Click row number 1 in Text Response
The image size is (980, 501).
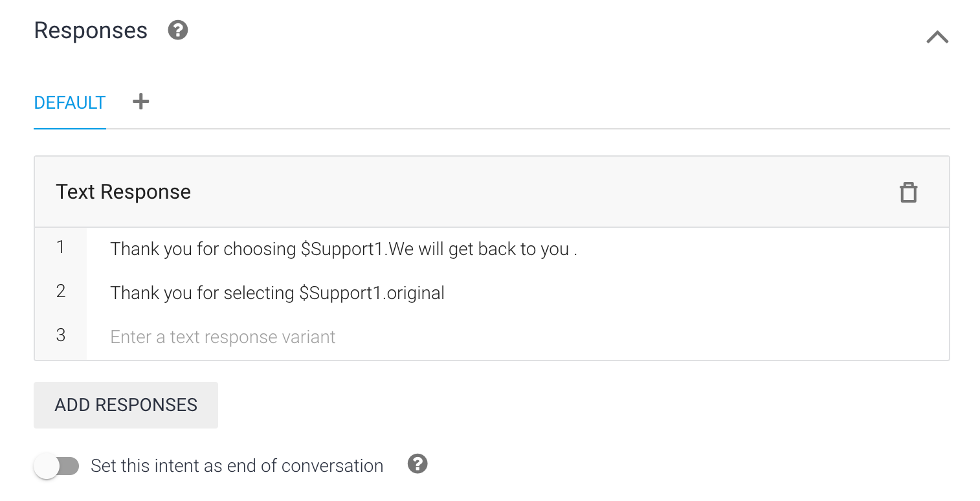click(61, 247)
